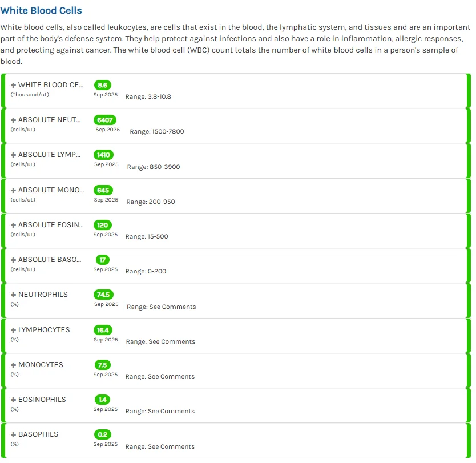
Task: Click the Range: 15-500 text
Action: coord(147,237)
